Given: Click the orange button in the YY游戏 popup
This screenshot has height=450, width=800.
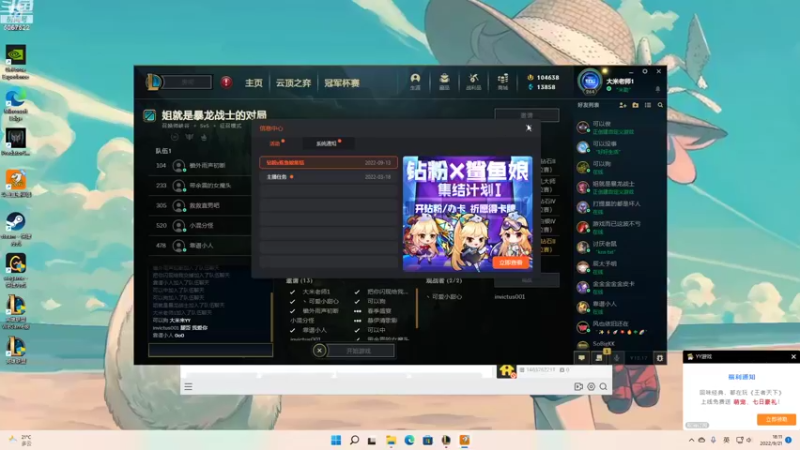Looking at the screenshot, I should tap(776, 419).
